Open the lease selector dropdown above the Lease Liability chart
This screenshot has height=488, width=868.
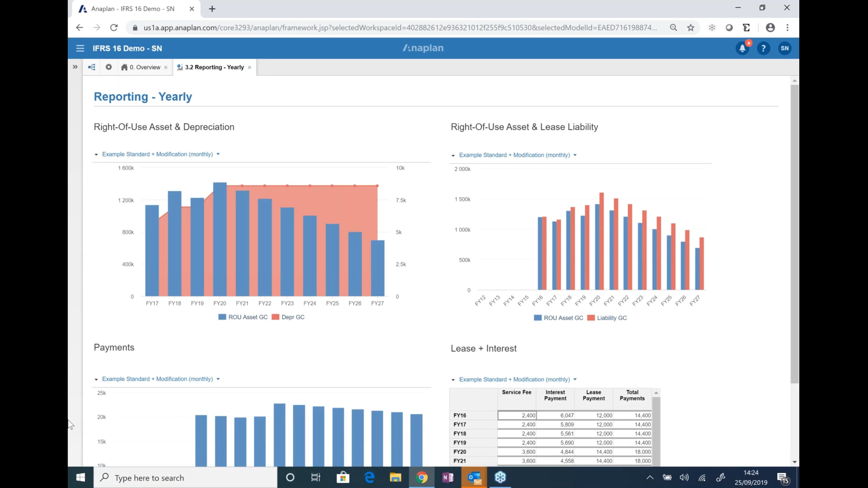click(x=575, y=155)
